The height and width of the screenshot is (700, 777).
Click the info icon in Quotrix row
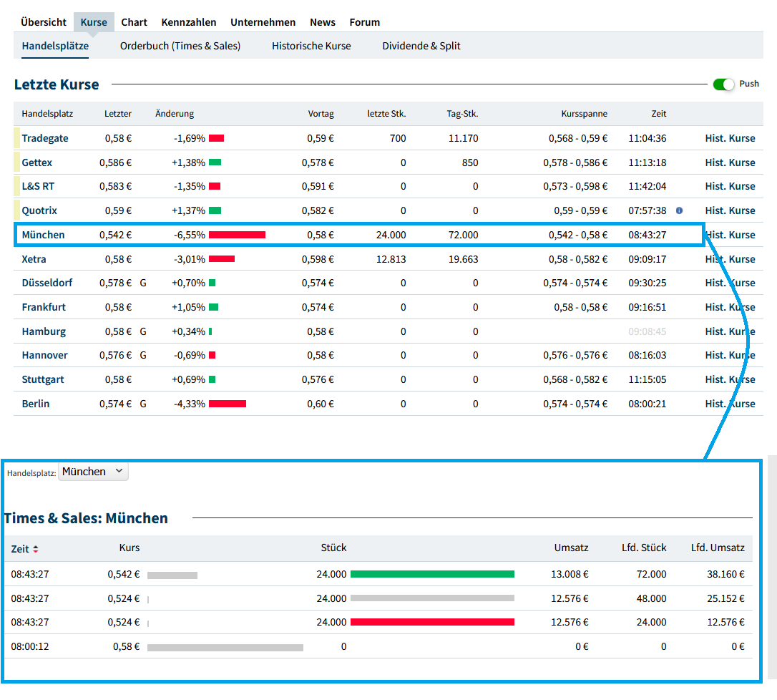679,210
